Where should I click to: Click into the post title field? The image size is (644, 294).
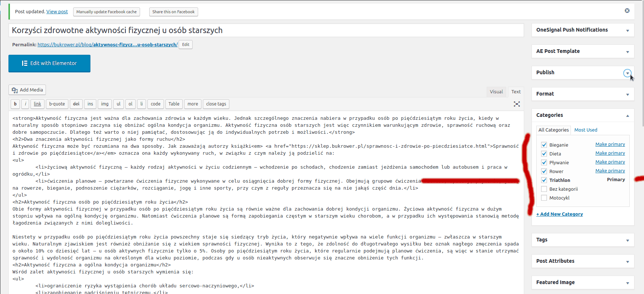tap(266, 31)
